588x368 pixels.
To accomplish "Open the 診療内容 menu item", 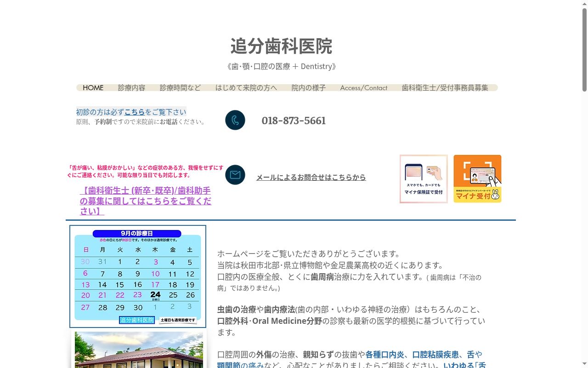I will coord(131,87).
